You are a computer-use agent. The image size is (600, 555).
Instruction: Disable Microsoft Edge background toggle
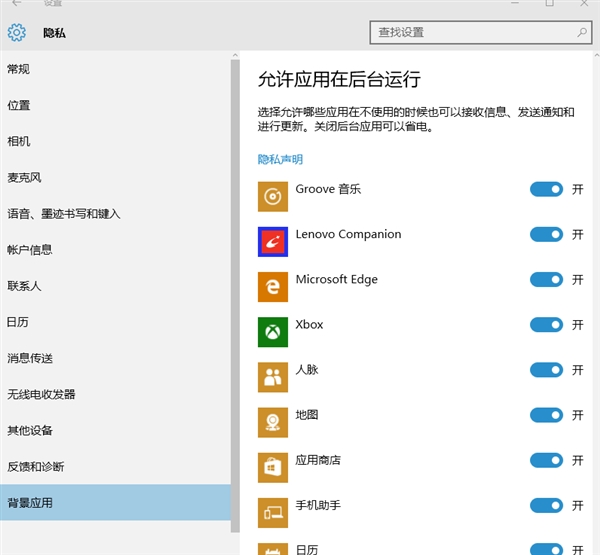coord(546,279)
